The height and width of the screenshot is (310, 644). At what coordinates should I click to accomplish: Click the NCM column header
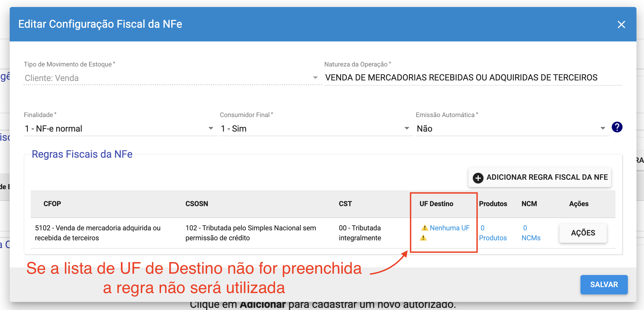tap(529, 204)
